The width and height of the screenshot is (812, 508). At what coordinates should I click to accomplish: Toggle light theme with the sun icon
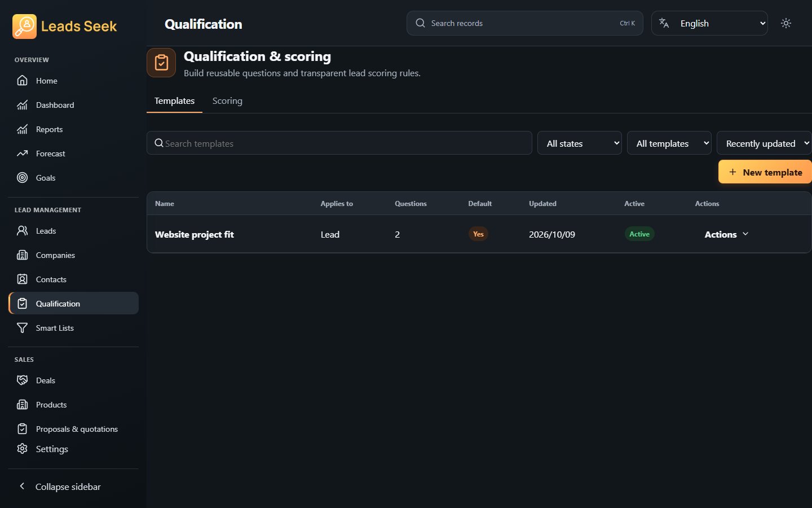(x=786, y=23)
